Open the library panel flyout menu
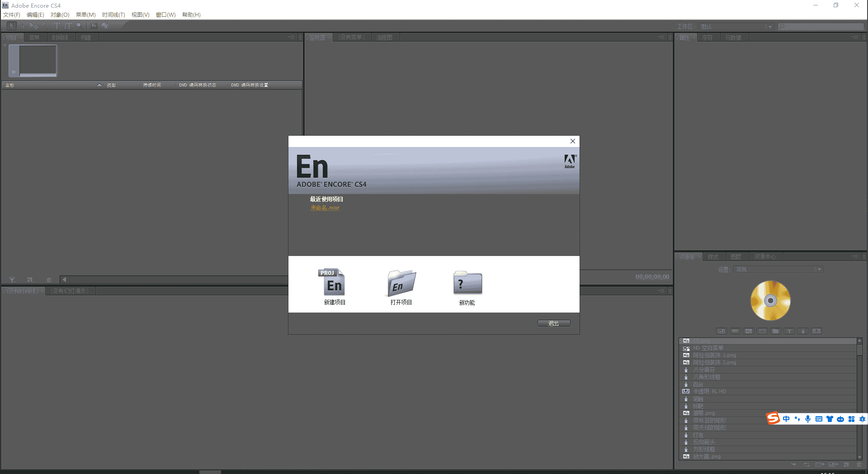Viewport: 868px width, 474px height. pos(855,256)
